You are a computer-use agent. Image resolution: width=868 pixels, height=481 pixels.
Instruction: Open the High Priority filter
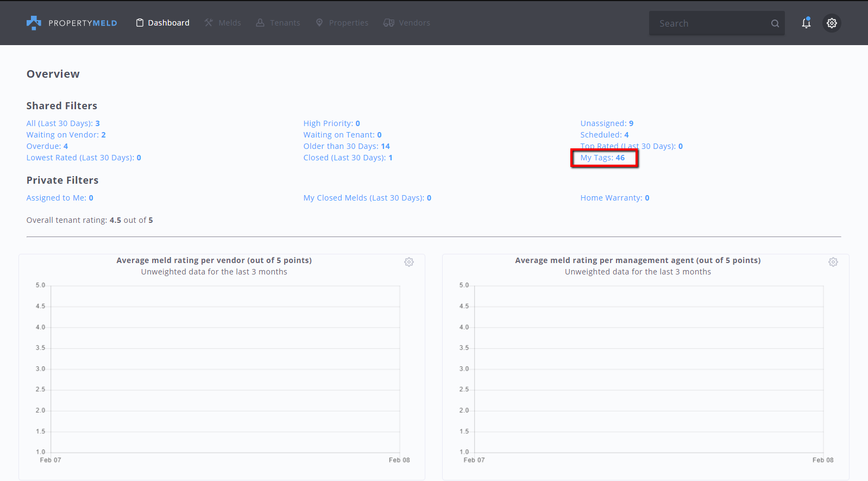point(332,123)
